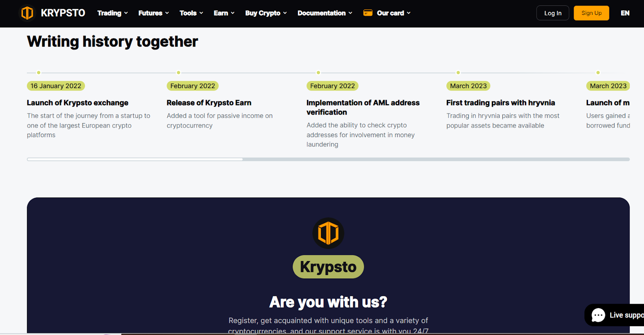Click the timeline dot above Release of Krypsto Earn
The height and width of the screenshot is (335, 644).
(178, 73)
